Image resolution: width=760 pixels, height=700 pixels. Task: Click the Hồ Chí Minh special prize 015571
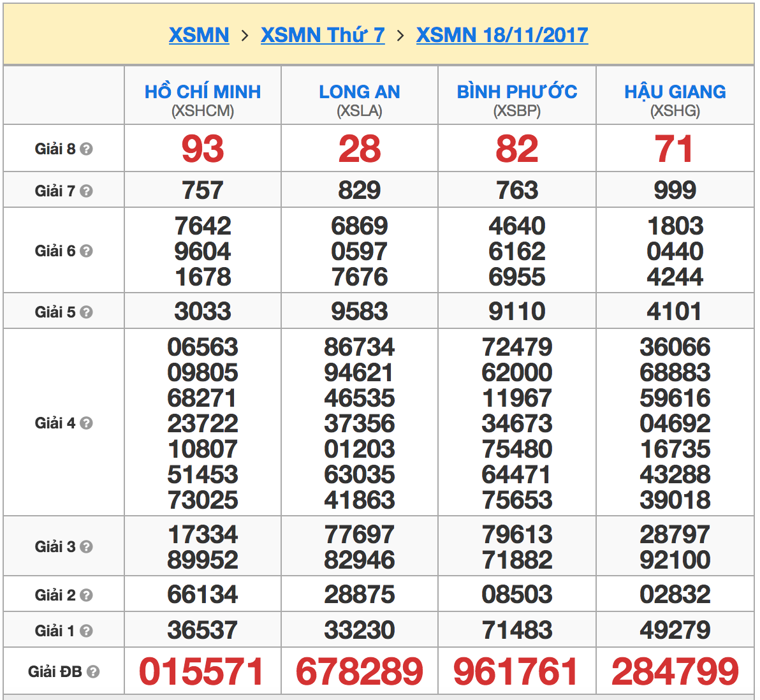pyautogui.click(x=202, y=672)
